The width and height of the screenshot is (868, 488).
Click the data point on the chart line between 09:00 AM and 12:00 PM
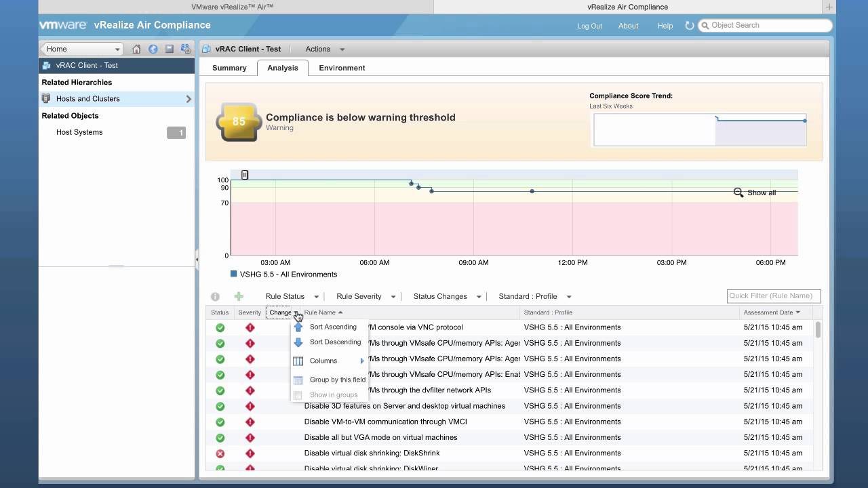[x=532, y=191]
